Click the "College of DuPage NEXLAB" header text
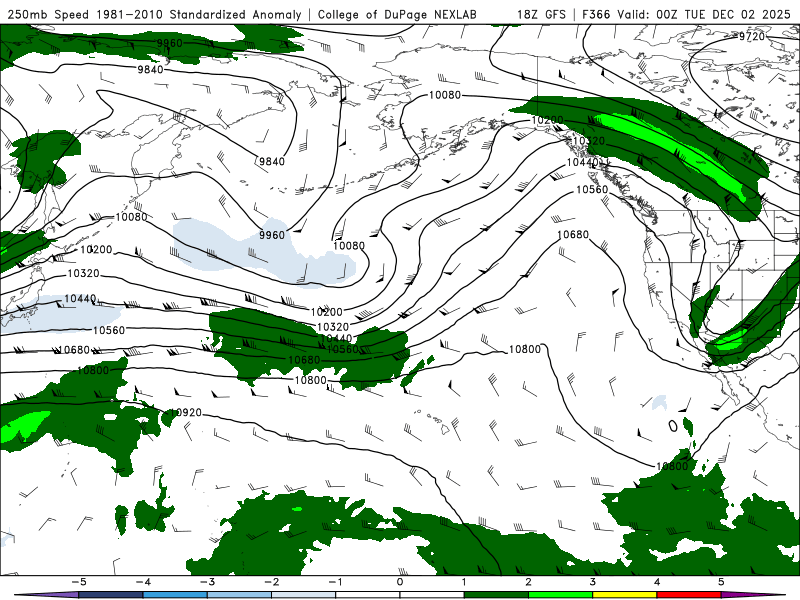Image resolution: width=800 pixels, height=600 pixels. [x=397, y=14]
